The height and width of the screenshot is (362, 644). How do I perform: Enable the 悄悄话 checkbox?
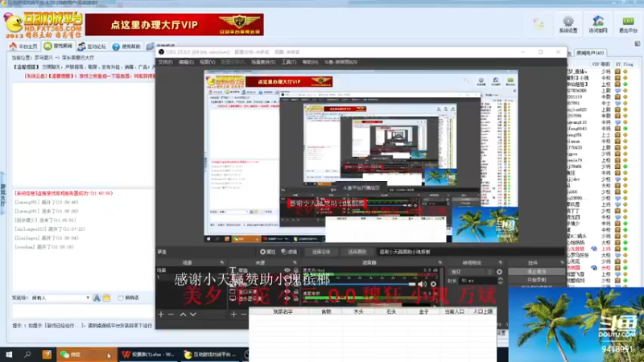pos(121,298)
